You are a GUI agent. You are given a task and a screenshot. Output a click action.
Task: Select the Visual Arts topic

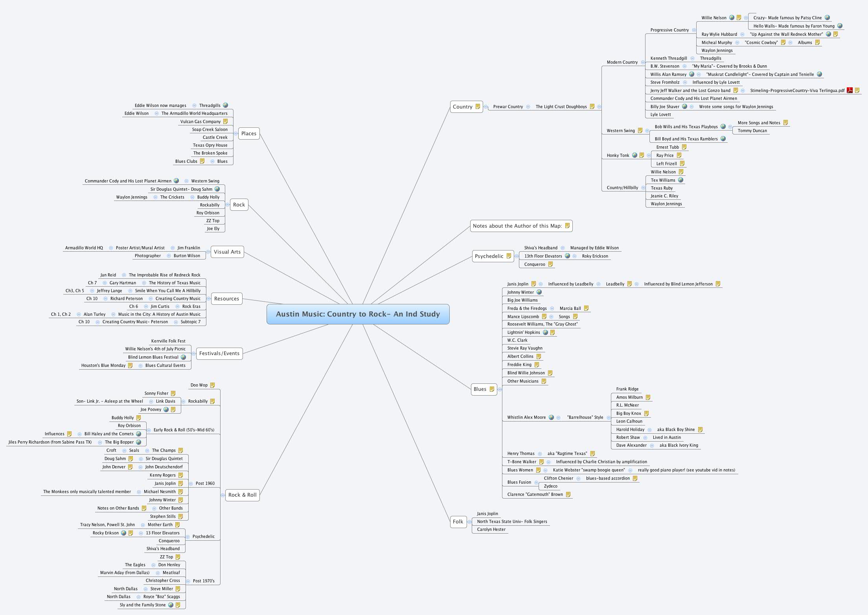click(x=227, y=252)
